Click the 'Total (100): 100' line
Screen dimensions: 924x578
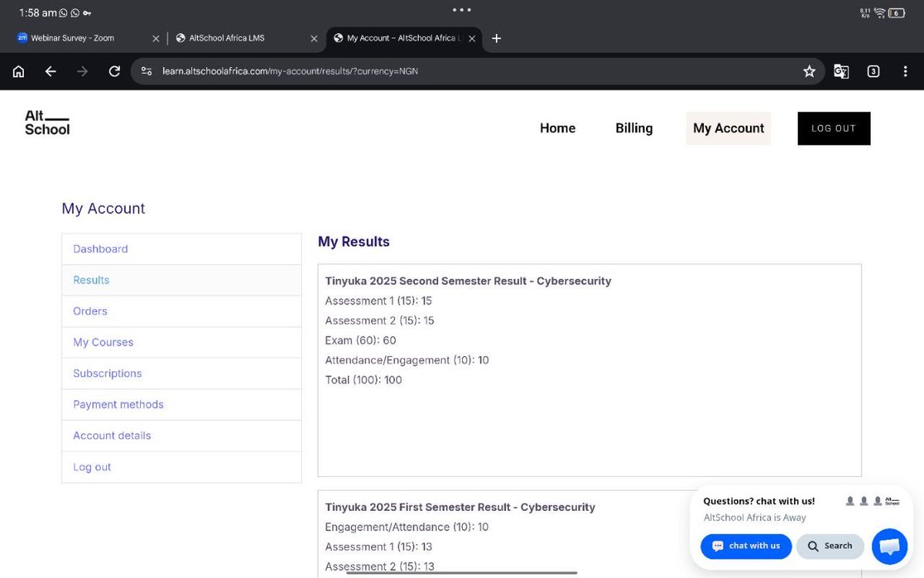click(363, 380)
